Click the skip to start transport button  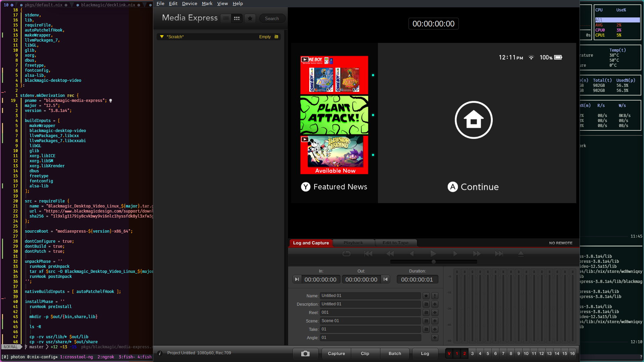pyautogui.click(x=368, y=254)
